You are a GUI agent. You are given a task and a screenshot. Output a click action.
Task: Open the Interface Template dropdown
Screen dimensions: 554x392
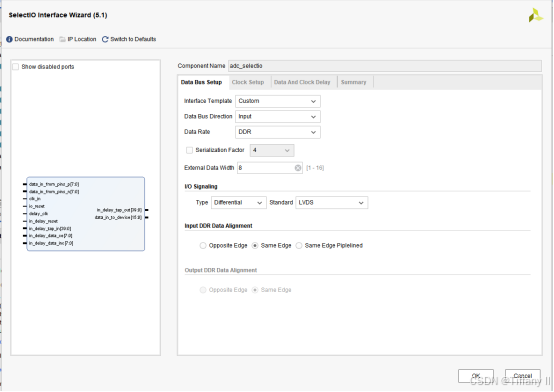pos(278,101)
